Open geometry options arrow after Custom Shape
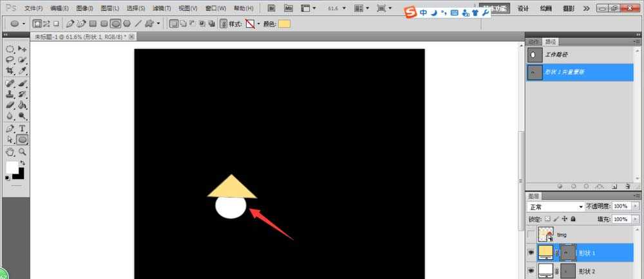 tap(158, 24)
